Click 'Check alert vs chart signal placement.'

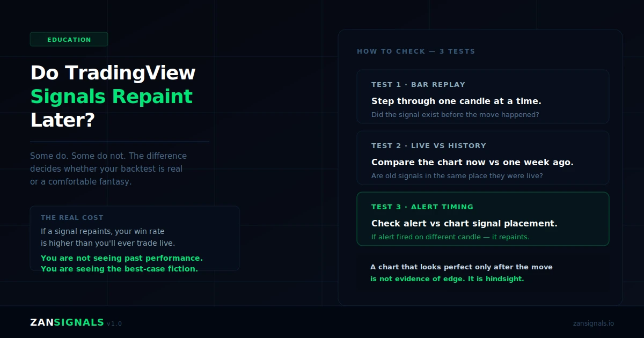point(464,224)
